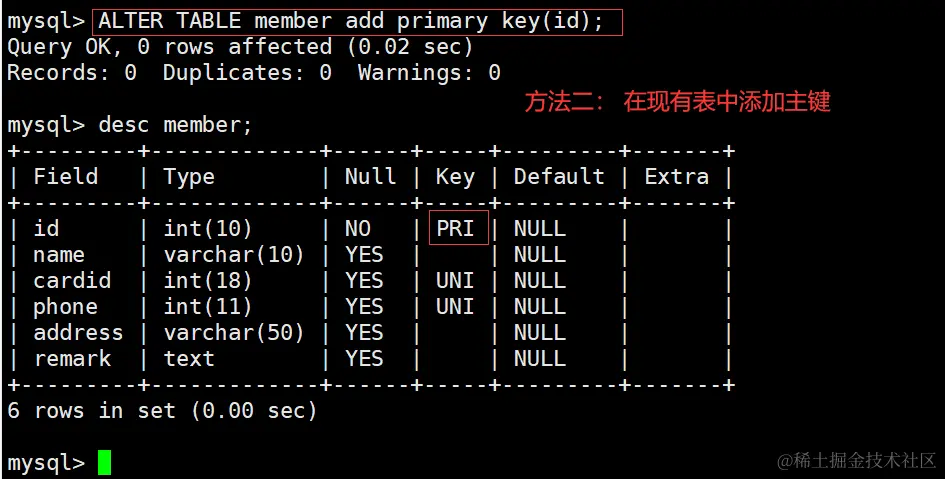The width and height of the screenshot is (945, 479).
Task: Click the Type column header
Action: [x=189, y=177]
